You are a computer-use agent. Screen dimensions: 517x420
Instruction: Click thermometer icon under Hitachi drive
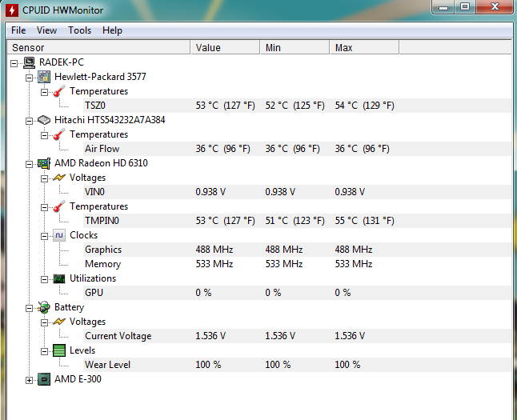[59, 134]
